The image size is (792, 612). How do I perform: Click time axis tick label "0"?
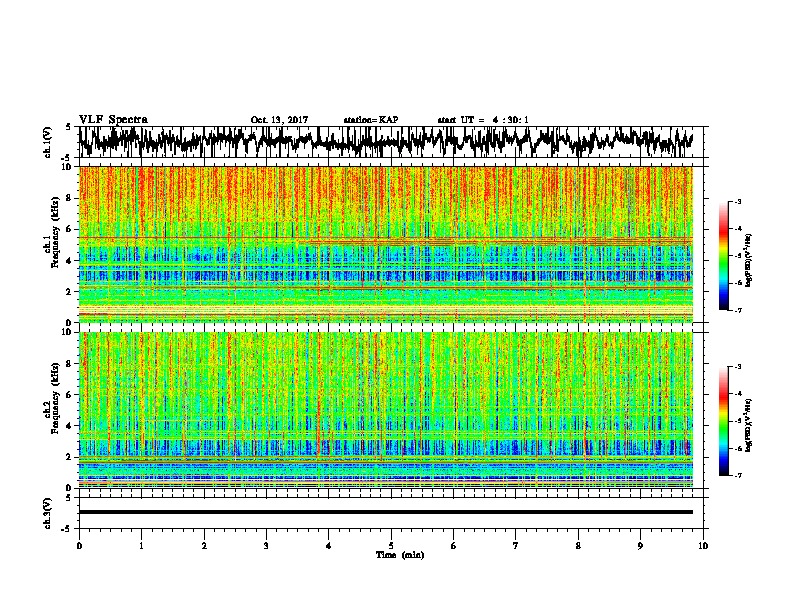pyautogui.click(x=79, y=545)
